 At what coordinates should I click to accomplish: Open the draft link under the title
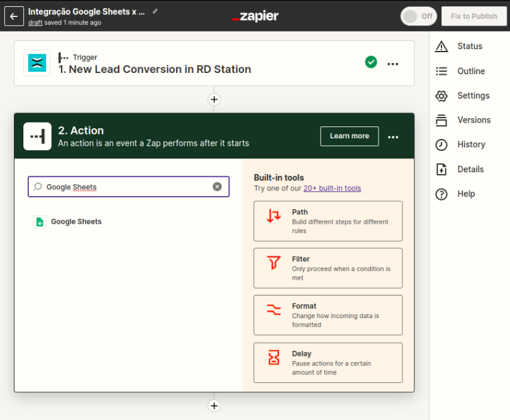click(35, 23)
